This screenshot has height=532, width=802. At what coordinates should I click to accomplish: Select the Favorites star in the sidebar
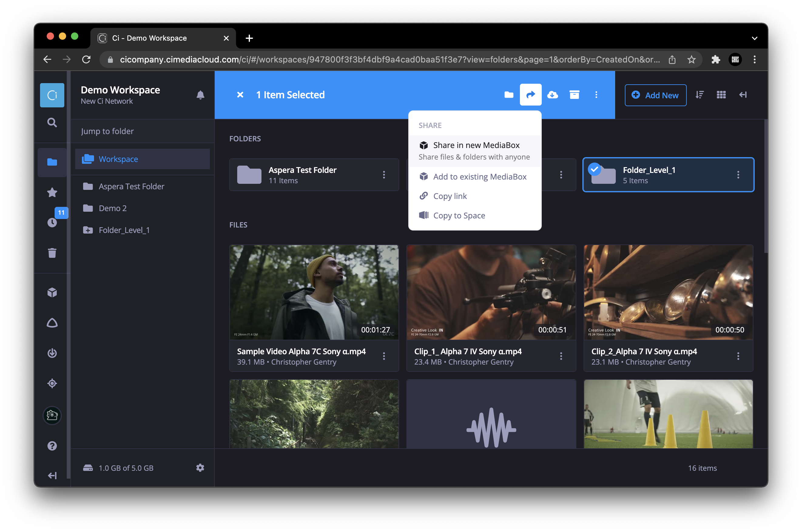tap(52, 192)
